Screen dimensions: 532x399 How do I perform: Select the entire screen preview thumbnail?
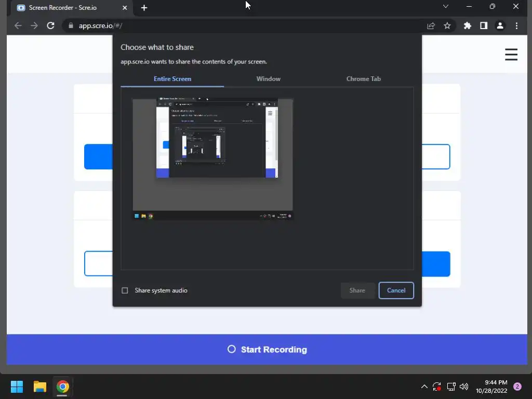coord(212,159)
